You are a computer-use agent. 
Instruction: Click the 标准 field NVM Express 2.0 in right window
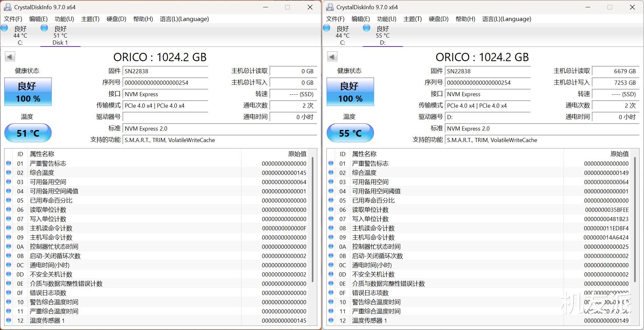pyautogui.click(x=542, y=128)
